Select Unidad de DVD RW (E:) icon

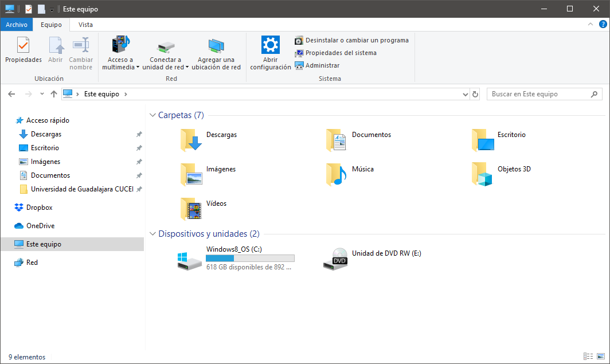[x=335, y=260]
